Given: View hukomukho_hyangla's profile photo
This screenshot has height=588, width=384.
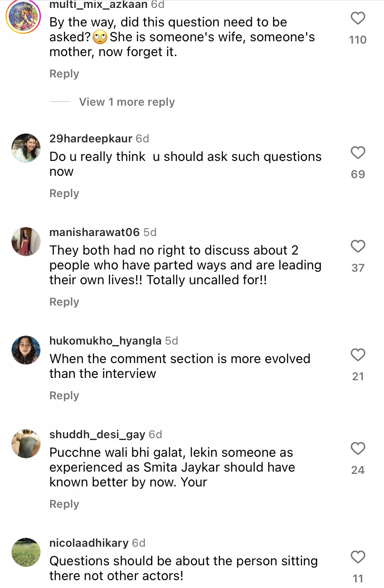Looking at the screenshot, I should coord(26,350).
